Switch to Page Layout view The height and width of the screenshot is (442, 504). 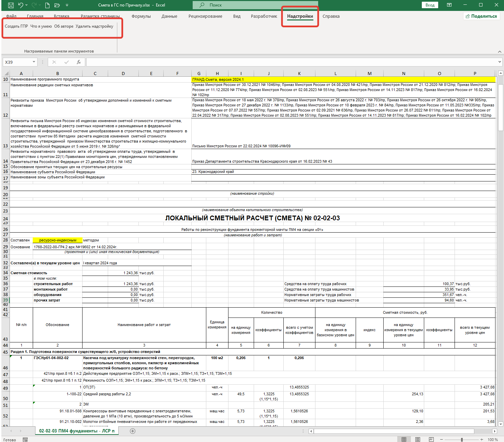tap(418, 439)
